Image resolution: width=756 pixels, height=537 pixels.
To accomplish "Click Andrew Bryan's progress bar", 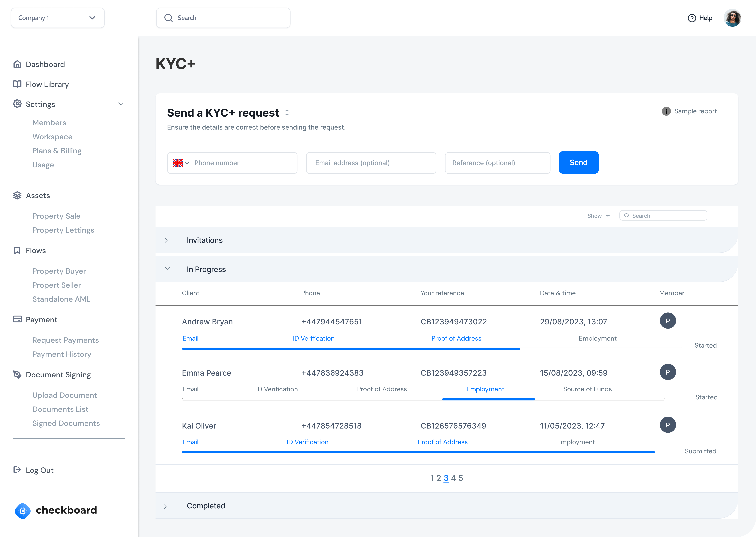I will 432,349.
